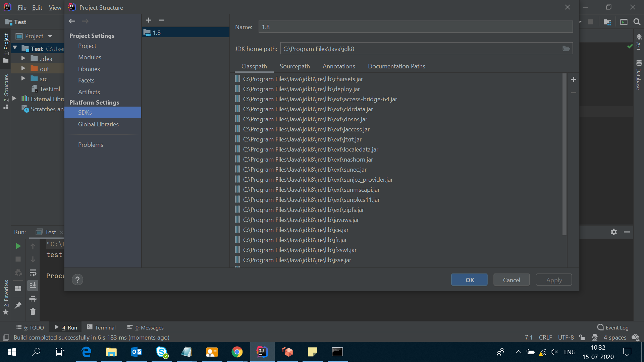Select the Sourcepath tab
Viewport: 644px width, 362px height.
pos(294,66)
